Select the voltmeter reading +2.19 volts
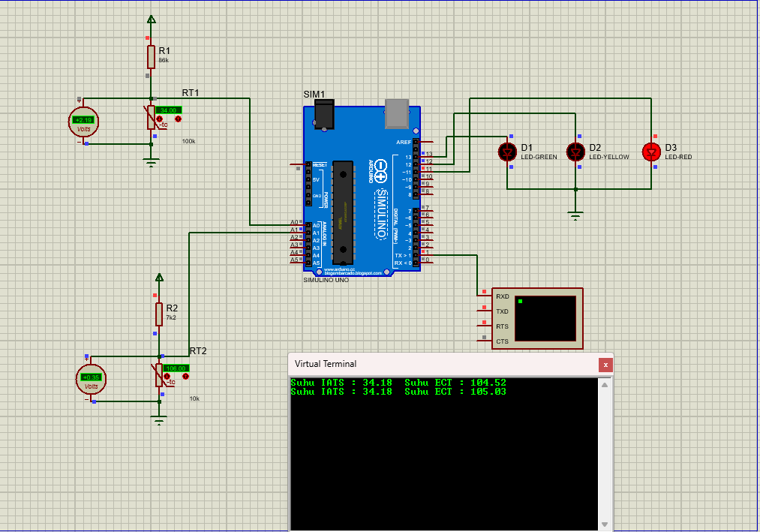760x532 pixels. point(83,122)
